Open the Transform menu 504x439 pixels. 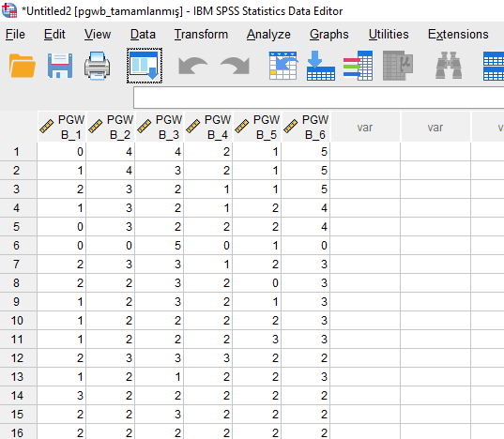pyautogui.click(x=201, y=35)
